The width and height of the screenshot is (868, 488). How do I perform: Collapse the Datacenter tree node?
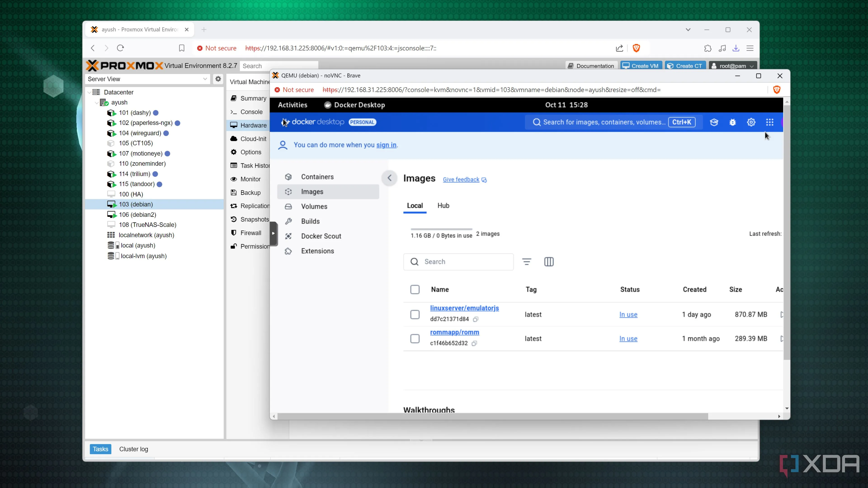coord(89,92)
